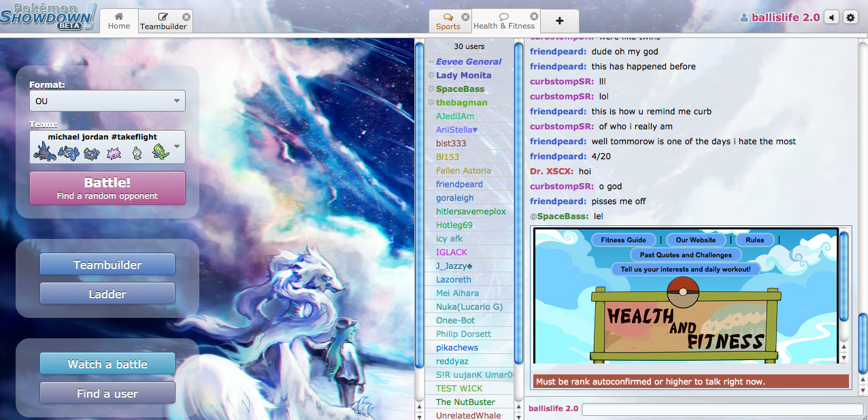Visit Our Website link in room intro
The width and height of the screenshot is (868, 420).
696,240
